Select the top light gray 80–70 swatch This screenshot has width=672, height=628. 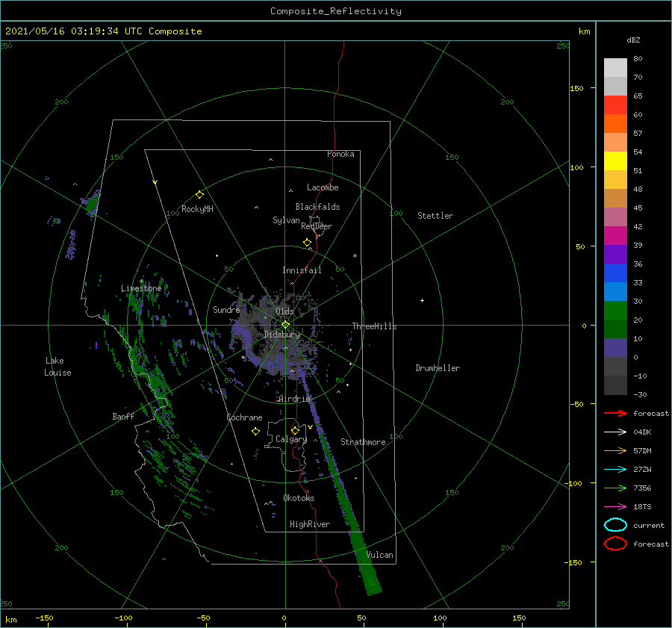click(x=615, y=68)
